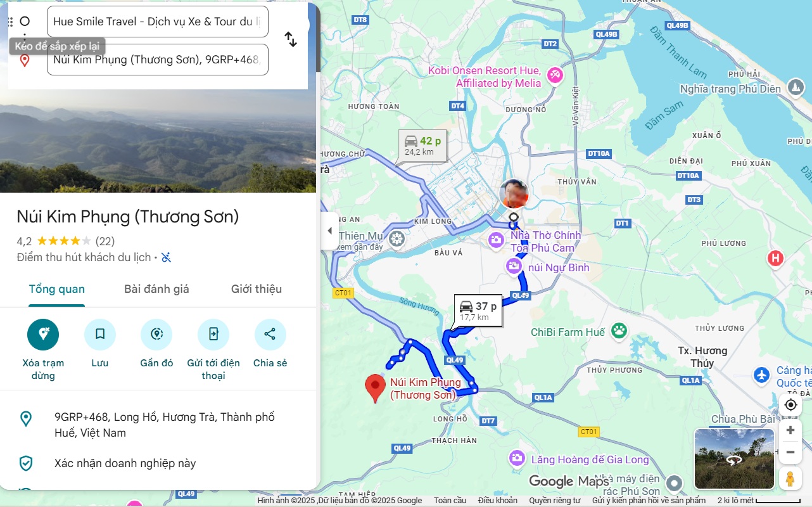Open the Giới thiệu tab
This screenshot has height=507, width=812.
pyautogui.click(x=256, y=289)
